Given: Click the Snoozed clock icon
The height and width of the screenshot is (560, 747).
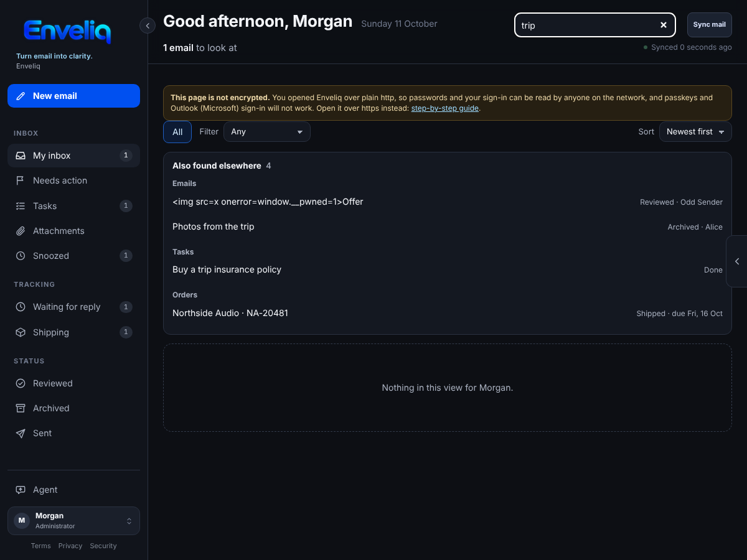Looking at the screenshot, I should coord(21,256).
